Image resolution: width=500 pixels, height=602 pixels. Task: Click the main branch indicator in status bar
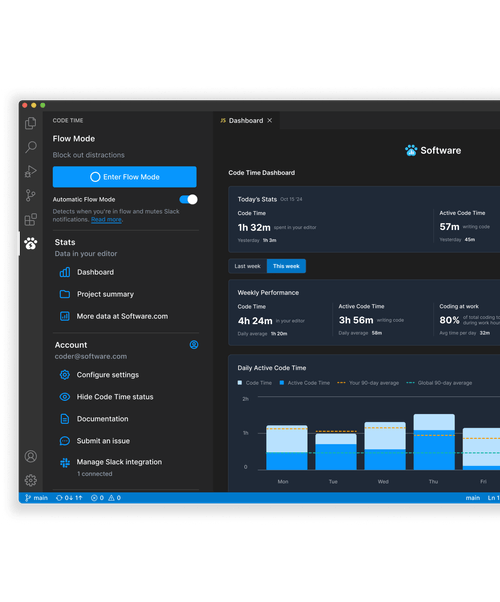point(36,498)
